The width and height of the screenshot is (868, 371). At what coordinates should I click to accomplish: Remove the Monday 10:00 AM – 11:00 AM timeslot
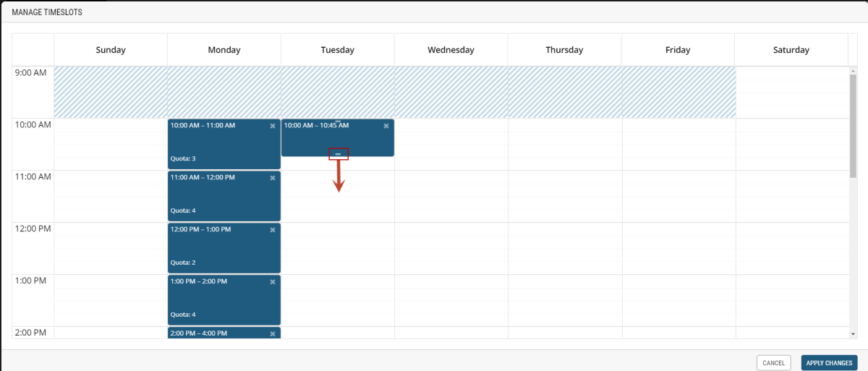tap(273, 126)
